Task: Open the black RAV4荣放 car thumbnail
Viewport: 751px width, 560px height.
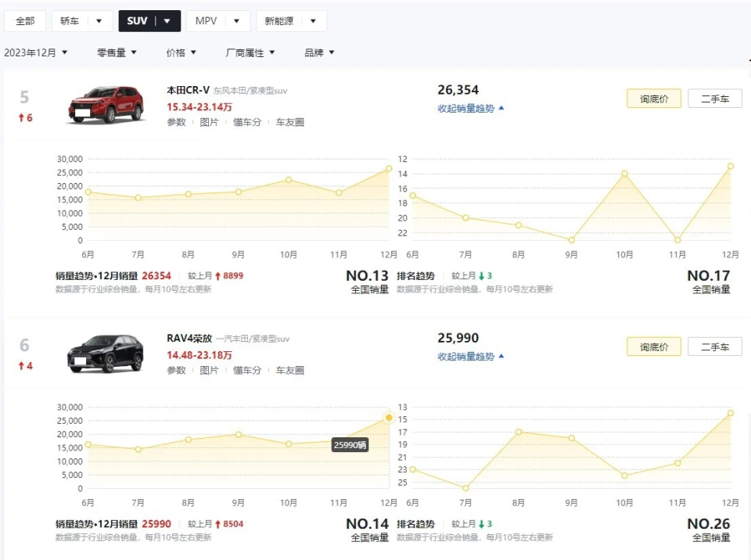Action: (x=106, y=354)
